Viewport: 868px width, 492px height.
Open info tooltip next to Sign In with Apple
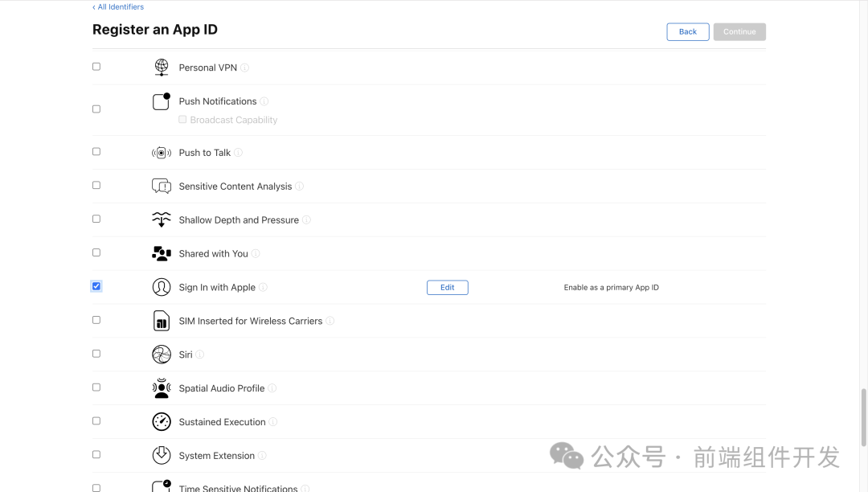(x=263, y=287)
